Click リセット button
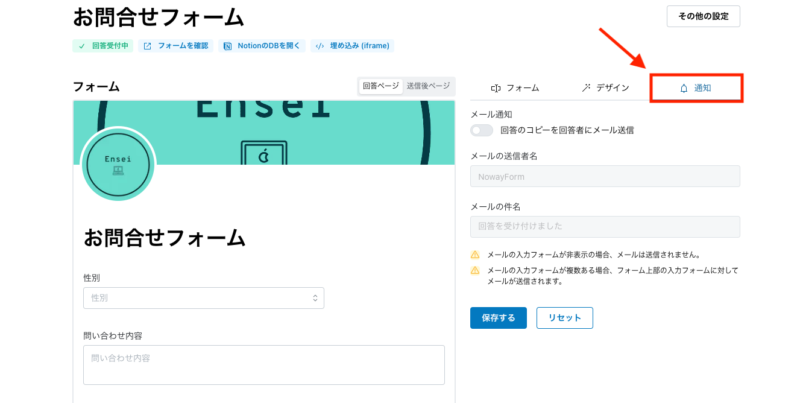800x403 pixels. tap(564, 318)
